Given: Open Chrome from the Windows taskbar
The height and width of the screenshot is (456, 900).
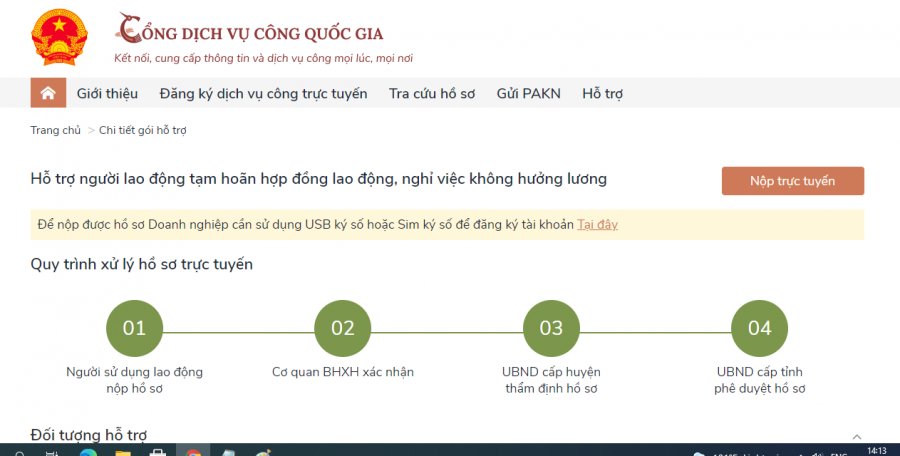Looking at the screenshot, I should pos(193,451).
